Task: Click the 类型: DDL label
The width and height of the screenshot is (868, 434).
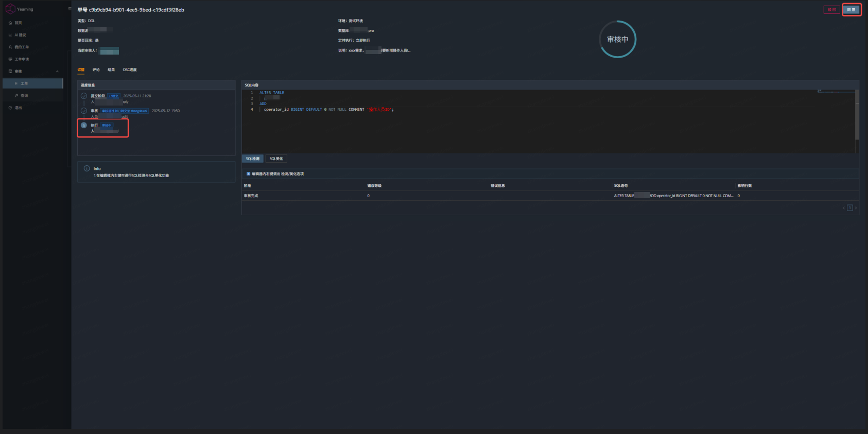Action: (86, 21)
